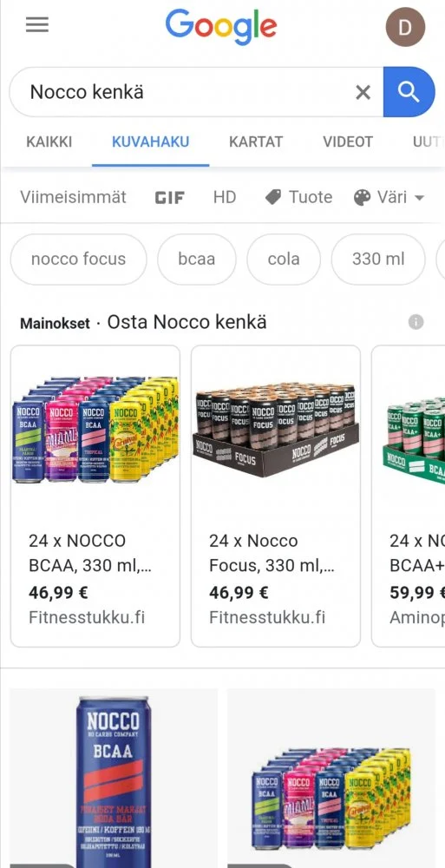This screenshot has height=868, width=445.
Task: Select the bcaa suggestion chip
Action: pos(197,259)
